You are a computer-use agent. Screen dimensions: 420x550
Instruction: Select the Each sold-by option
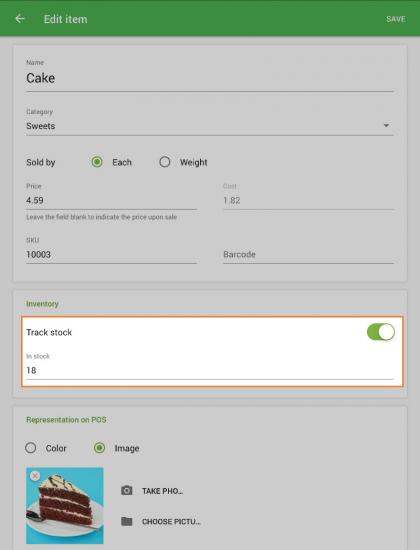click(97, 162)
